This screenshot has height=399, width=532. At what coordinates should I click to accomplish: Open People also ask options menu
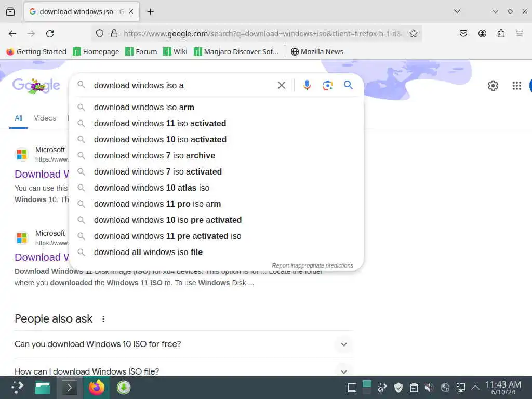(103, 319)
